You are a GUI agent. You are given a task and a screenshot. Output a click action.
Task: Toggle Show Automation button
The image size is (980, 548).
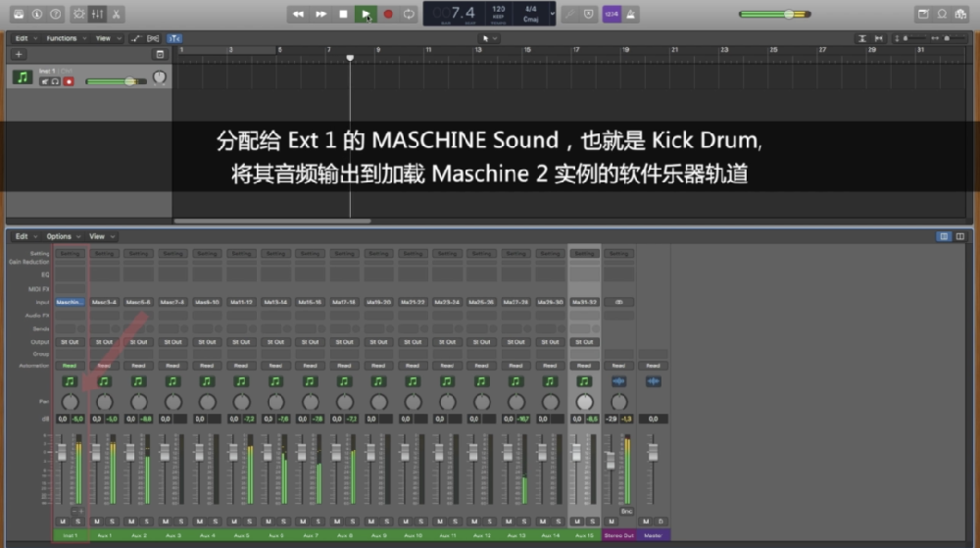135,39
